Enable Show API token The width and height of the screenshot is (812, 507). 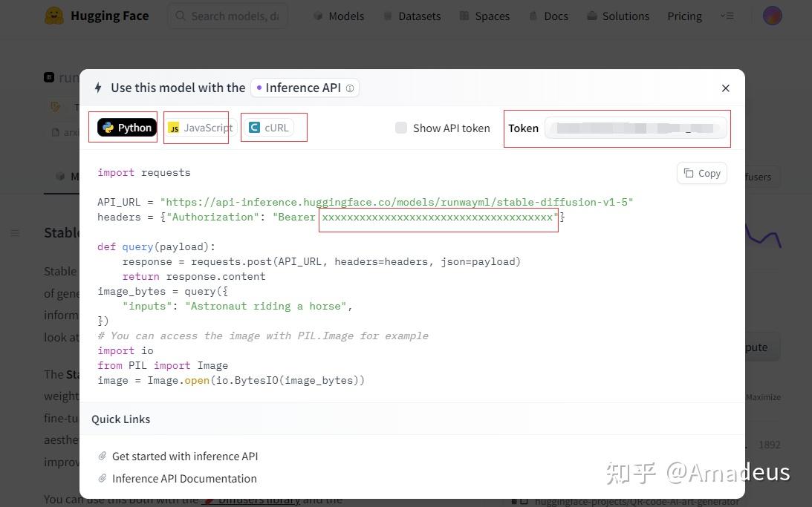tap(401, 128)
